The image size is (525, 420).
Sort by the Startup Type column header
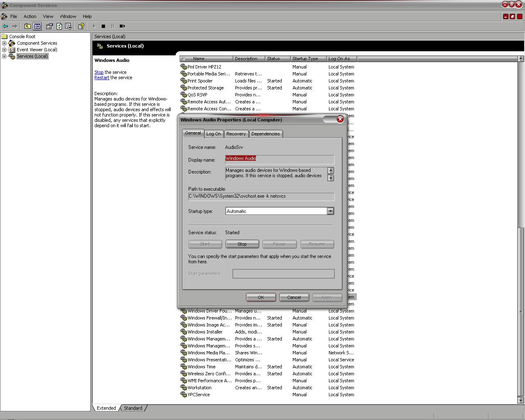pos(309,59)
